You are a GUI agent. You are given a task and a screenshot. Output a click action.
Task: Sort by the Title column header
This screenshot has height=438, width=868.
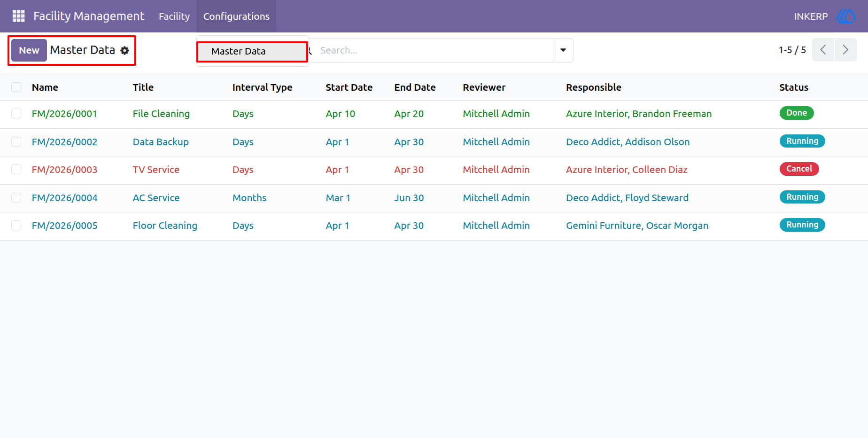[x=143, y=87]
